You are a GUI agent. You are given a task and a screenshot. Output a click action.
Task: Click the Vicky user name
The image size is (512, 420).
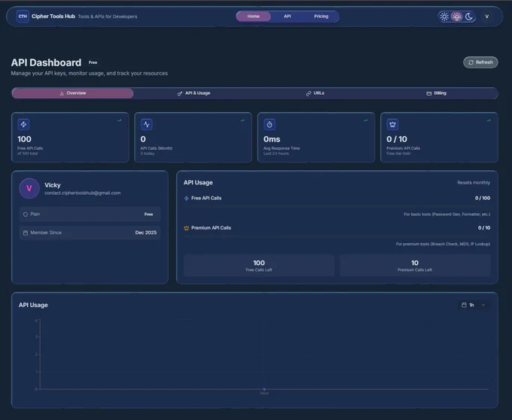pyautogui.click(x=53, y=185)
